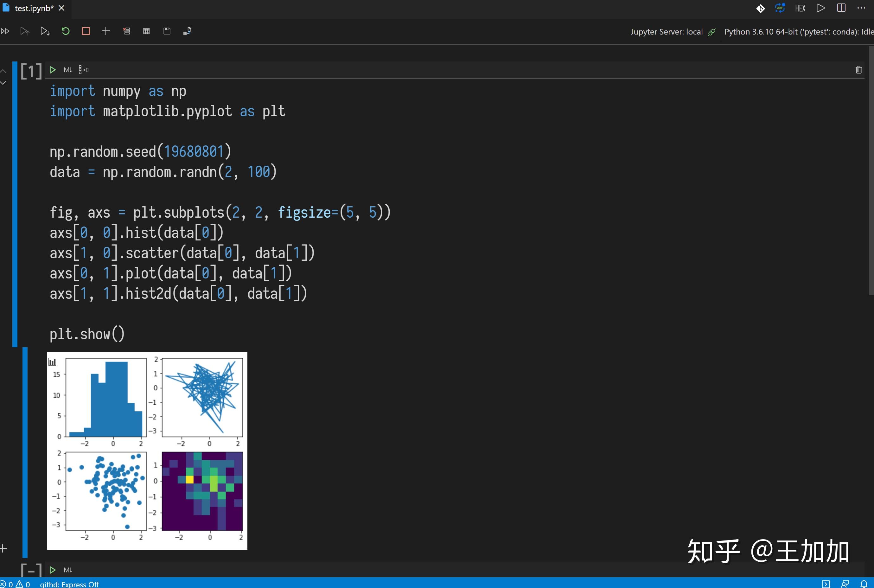
Task: Delete the first cell with the trash icon
Action: pos(858,70)
